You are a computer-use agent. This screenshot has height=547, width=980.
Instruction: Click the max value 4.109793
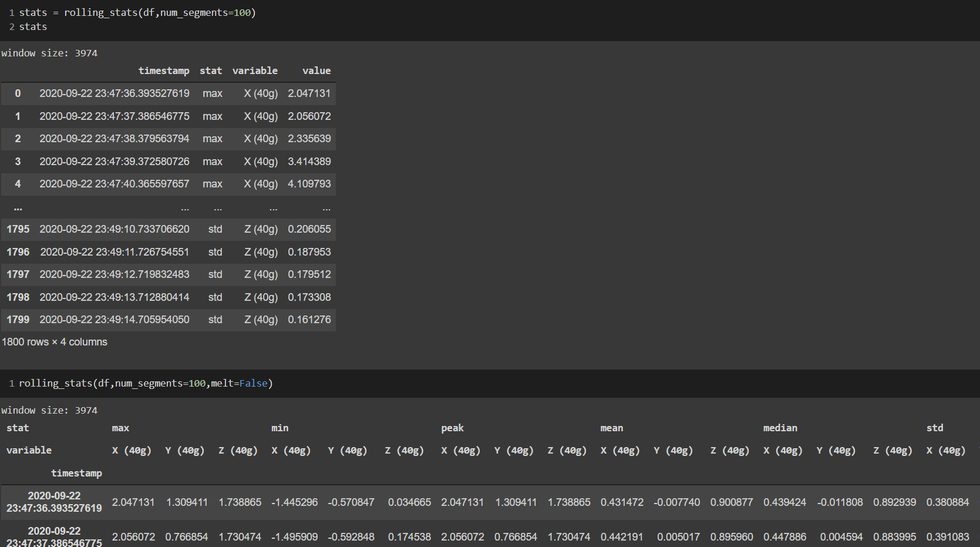309,184
